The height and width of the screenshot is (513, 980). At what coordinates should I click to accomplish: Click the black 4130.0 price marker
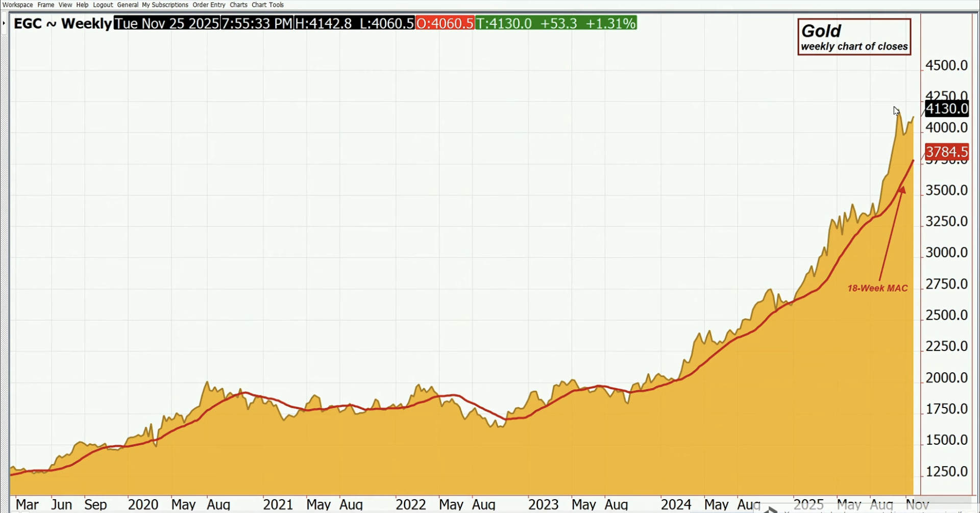pos(946,109)
